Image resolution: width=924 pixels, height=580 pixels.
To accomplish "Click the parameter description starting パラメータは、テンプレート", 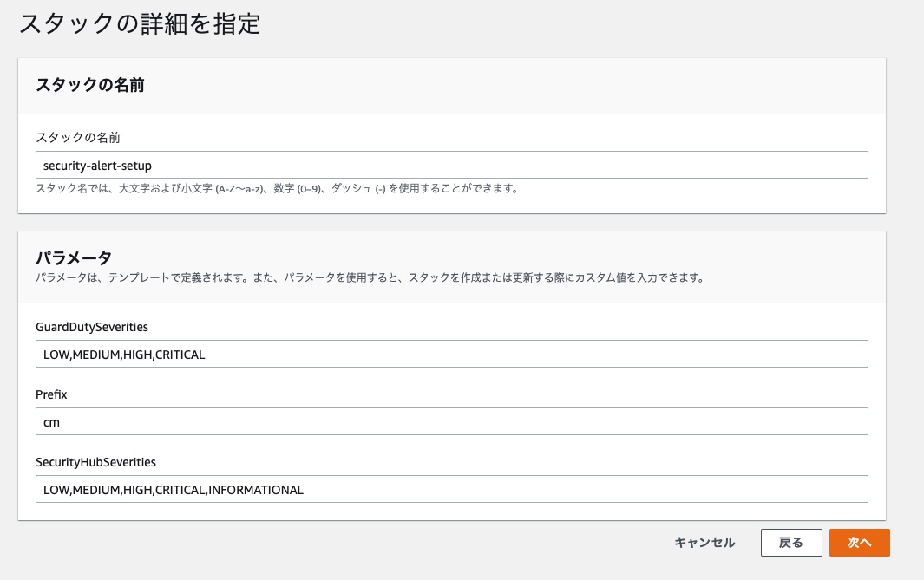I will (370, 277).
